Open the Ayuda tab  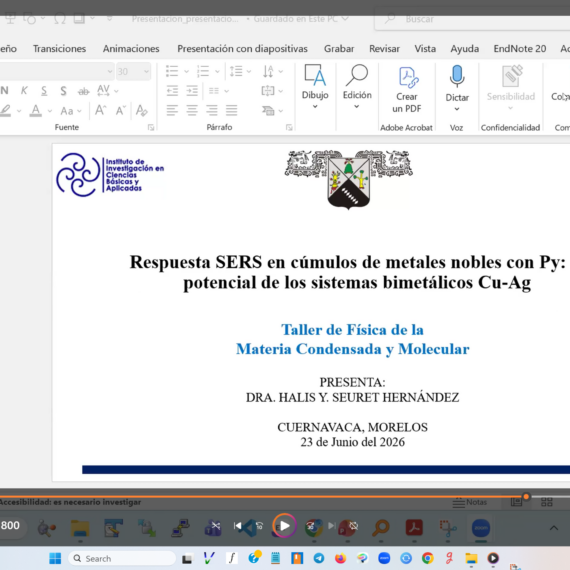(x=465, y=49)
